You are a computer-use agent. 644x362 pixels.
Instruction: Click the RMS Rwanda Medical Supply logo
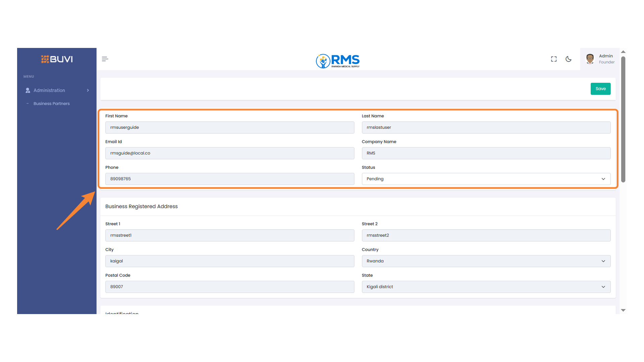pyautogui.click(x=337, y=61)
